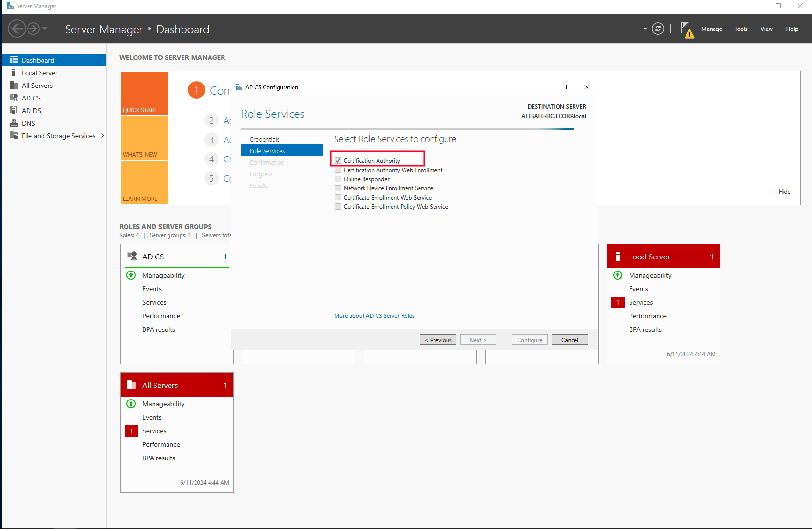Select DNS icon in sidebar
This screenshot has width=812, height=529.
tap(14, 123)
